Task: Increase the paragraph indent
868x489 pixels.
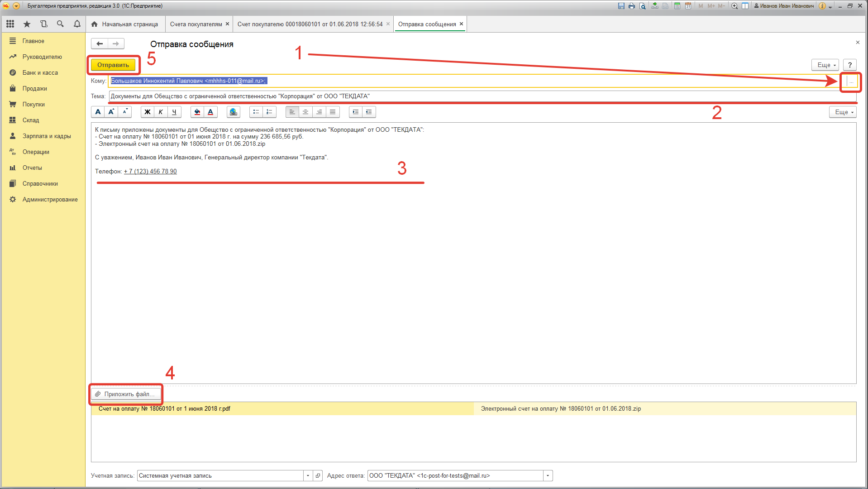Action: pyautogui.click(x=356, y=112)
